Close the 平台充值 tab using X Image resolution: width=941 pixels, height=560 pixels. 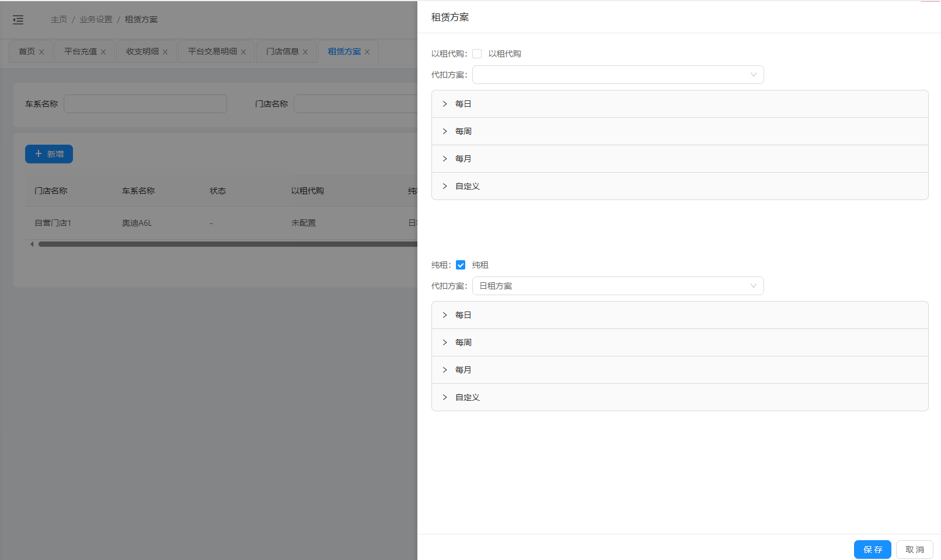tap(103, 52)
